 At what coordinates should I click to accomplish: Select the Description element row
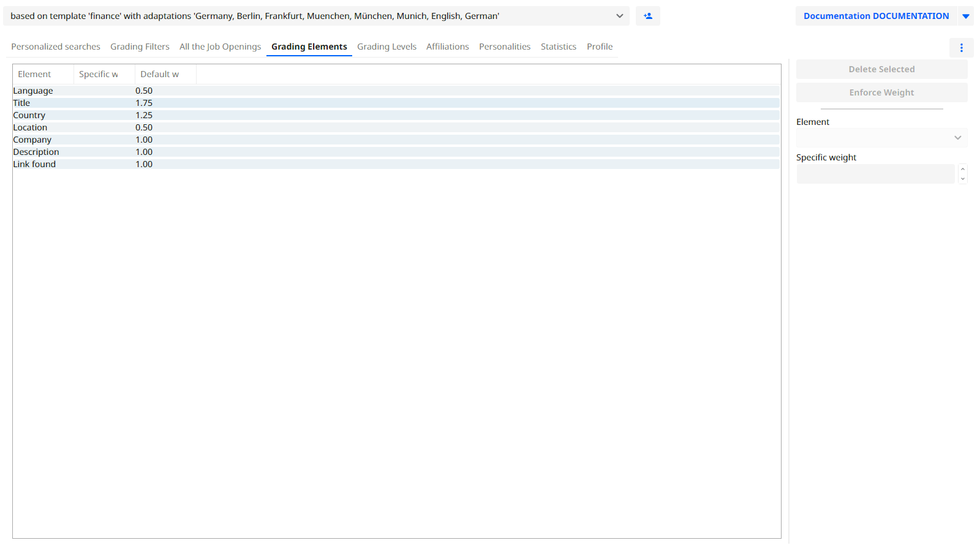pyautogui.click(x=36, y=152)
